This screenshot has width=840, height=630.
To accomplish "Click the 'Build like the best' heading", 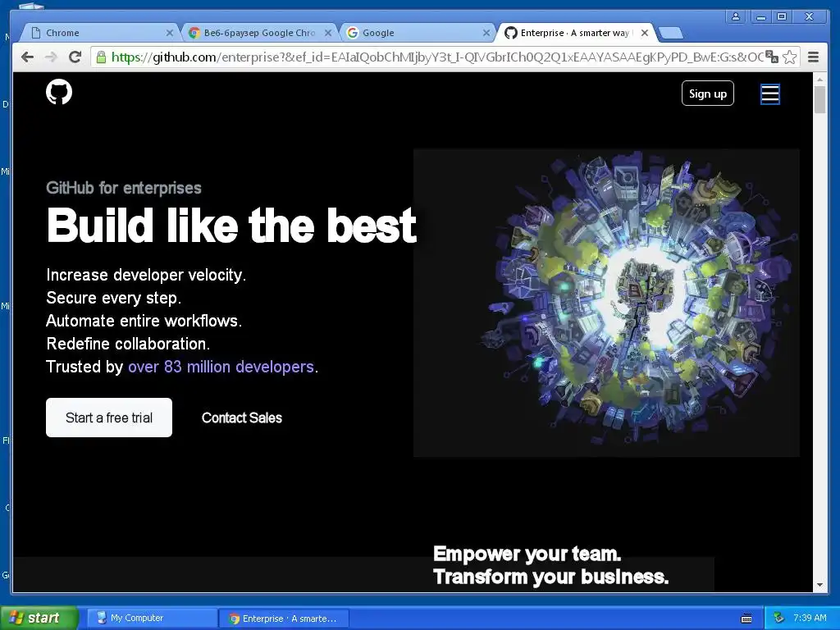I will [231, 225].
